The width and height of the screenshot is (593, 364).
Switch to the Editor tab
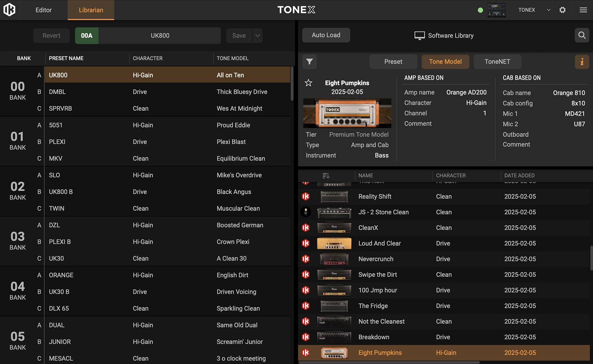[x=43, y=10]
